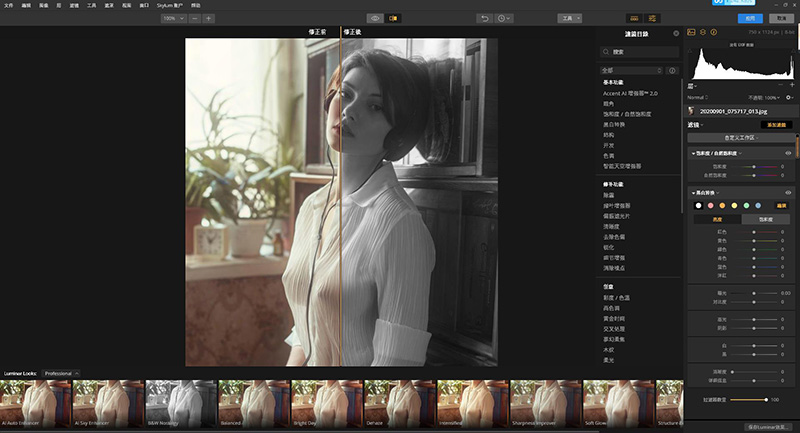
Task: Click the Save Luminar Look button
Action: pyautogui.click(x=769, y=427)
